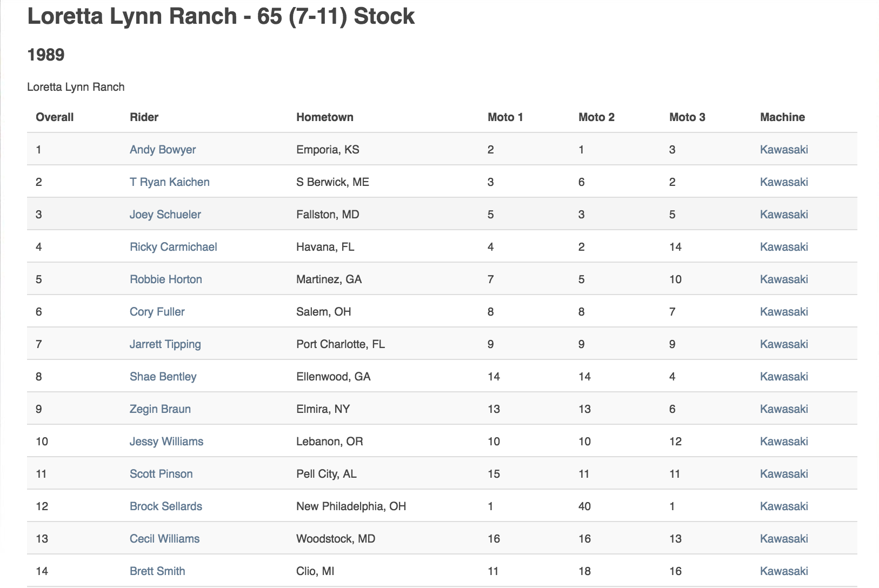
Task: Open Brett Smith rider link
Action: [157, 571]
